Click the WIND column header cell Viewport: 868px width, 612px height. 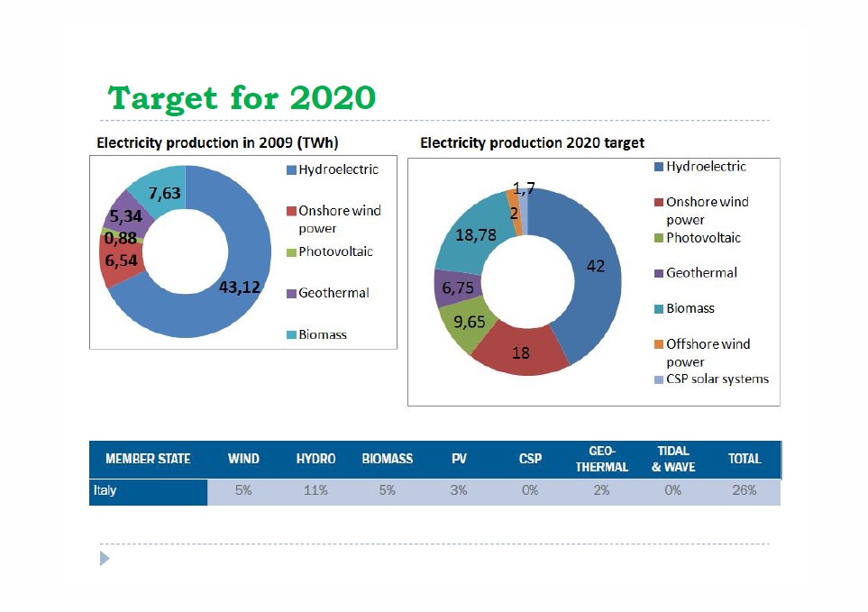pos(243,459)
